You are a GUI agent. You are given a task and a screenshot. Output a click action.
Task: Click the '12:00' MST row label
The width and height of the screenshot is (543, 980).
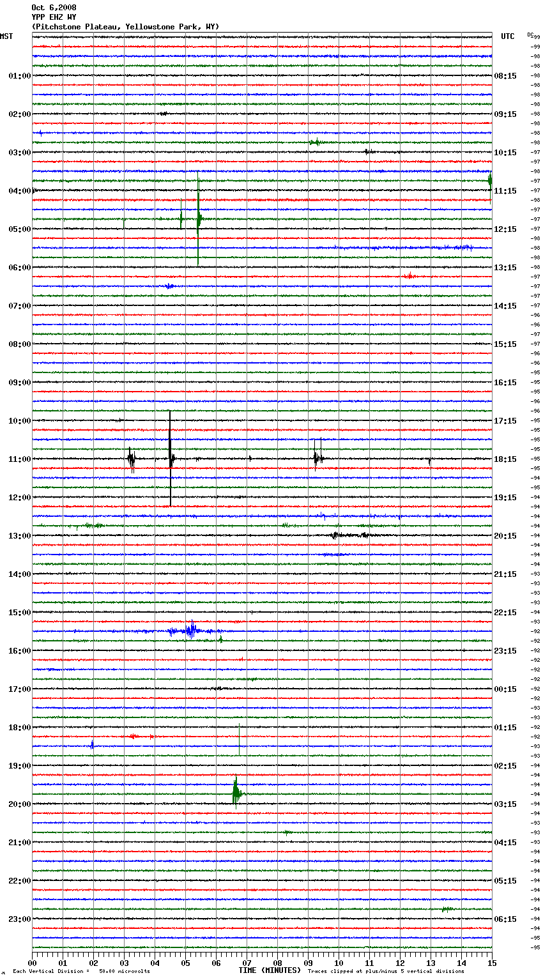pos(19,498)
